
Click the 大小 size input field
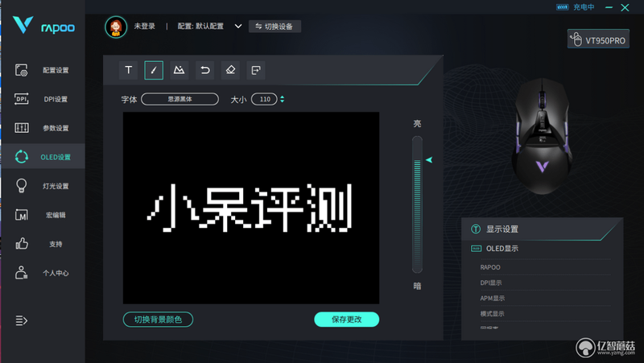(265, 99)
